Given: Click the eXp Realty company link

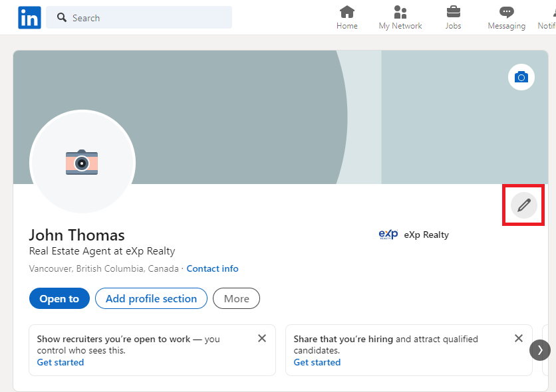Looking at the screenshot, I should 414,235.
